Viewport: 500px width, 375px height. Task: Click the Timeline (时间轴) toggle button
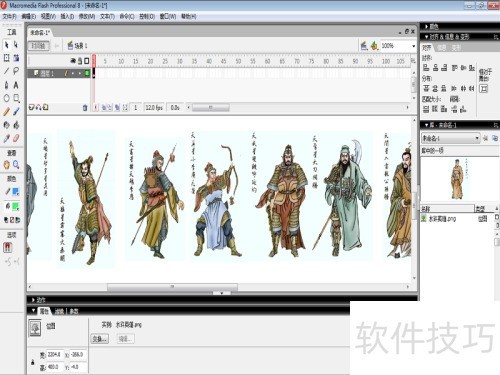point(38,46)
